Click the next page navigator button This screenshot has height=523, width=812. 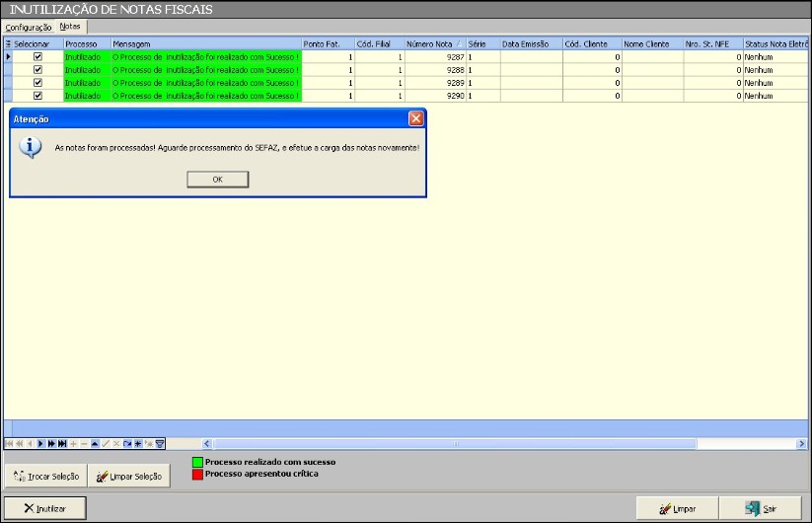pos(51,444)
